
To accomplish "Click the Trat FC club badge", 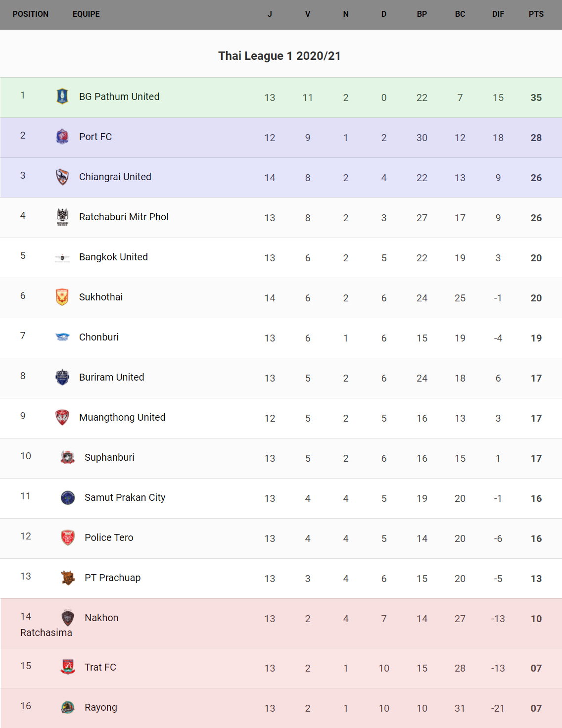I will [68, 667].
